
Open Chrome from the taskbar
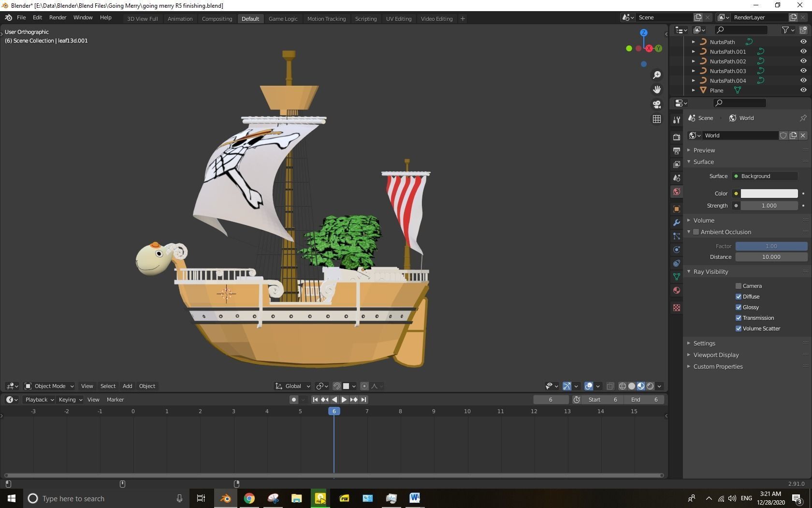[x=249, y=498]
